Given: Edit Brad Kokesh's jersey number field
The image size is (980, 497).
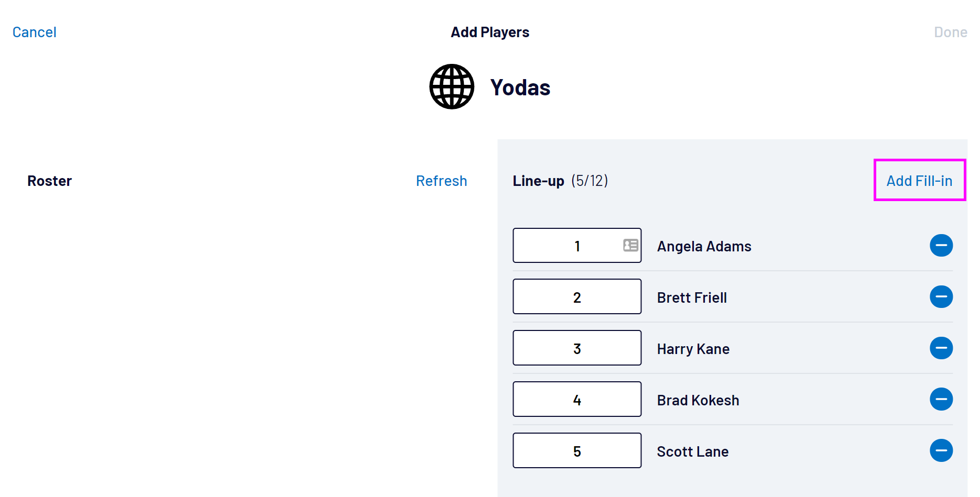Looking at the screenshot, I should (x=576, y=400).
